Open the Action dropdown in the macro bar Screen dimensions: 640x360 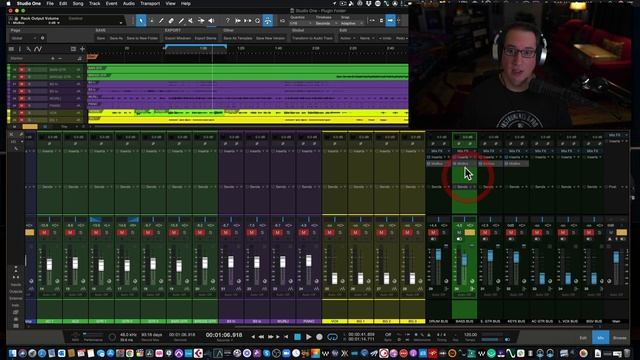pos(347,38)
